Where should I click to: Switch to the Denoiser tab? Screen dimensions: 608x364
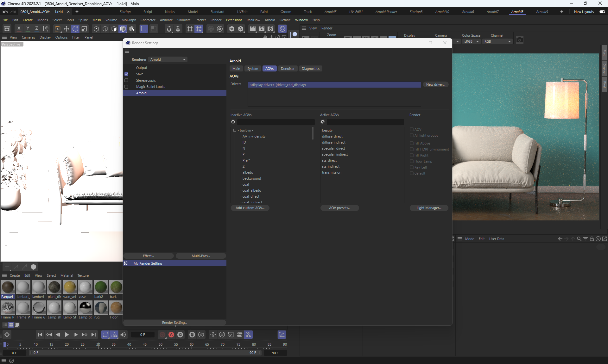[x=288, y=69]
